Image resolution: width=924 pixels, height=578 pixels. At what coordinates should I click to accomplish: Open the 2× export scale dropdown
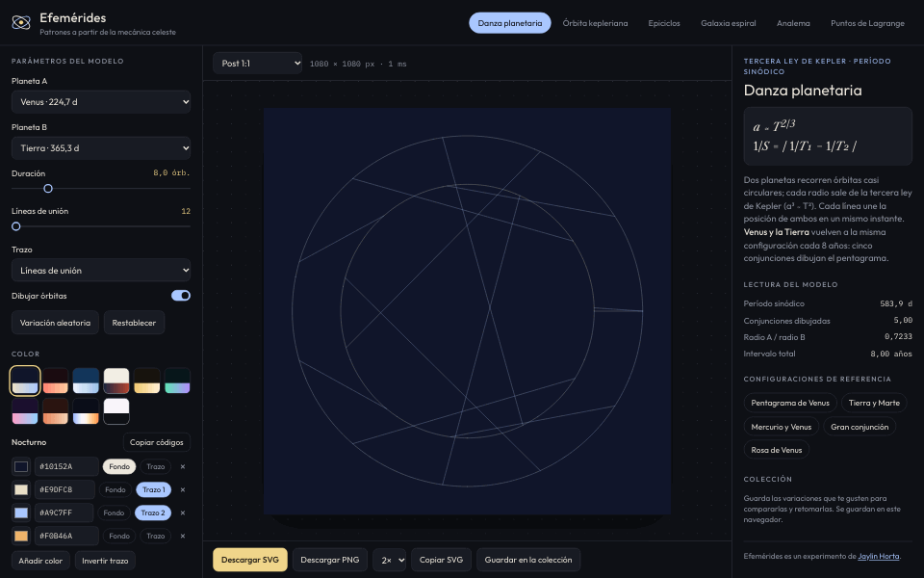[x=390, y=560]
